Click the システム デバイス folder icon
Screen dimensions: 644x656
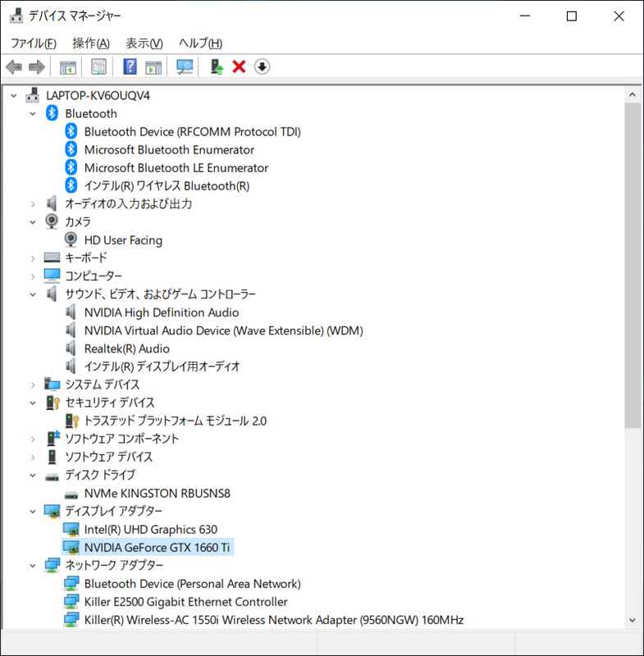(52, 384)
